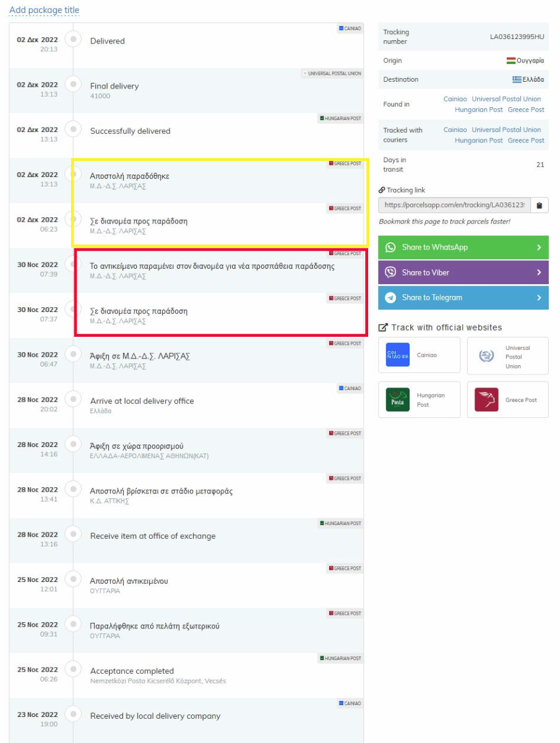This screenshot has height=743, width=560.
Task: Click timeline marker for Acceptance completed
Action: pyautogui.click(x=73, y=669)
